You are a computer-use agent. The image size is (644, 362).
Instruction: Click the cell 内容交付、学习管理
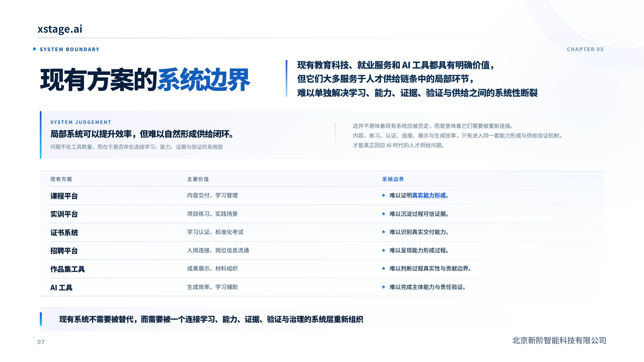212,195
